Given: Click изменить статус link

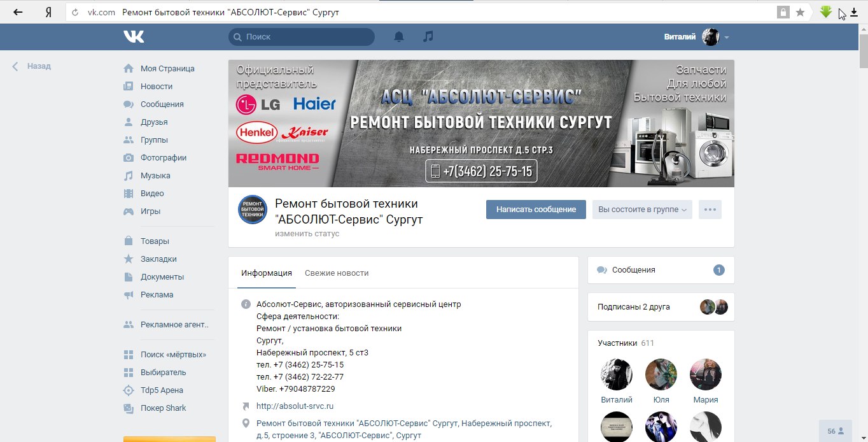Looking at the screenshot, I should [307, 234].
